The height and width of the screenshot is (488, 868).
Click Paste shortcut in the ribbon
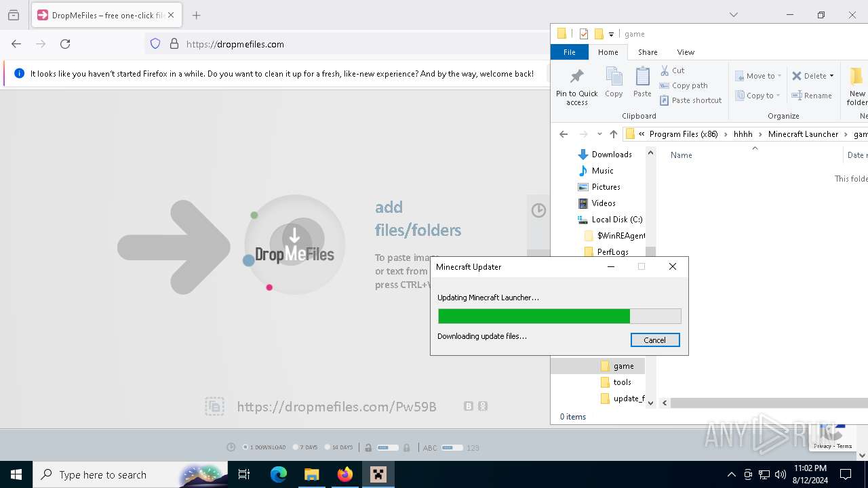(690, 100)
